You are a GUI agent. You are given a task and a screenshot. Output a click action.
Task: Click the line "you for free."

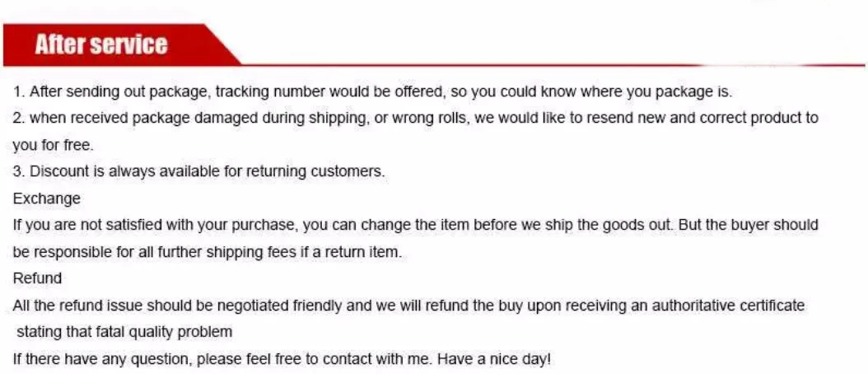[53, 145]
